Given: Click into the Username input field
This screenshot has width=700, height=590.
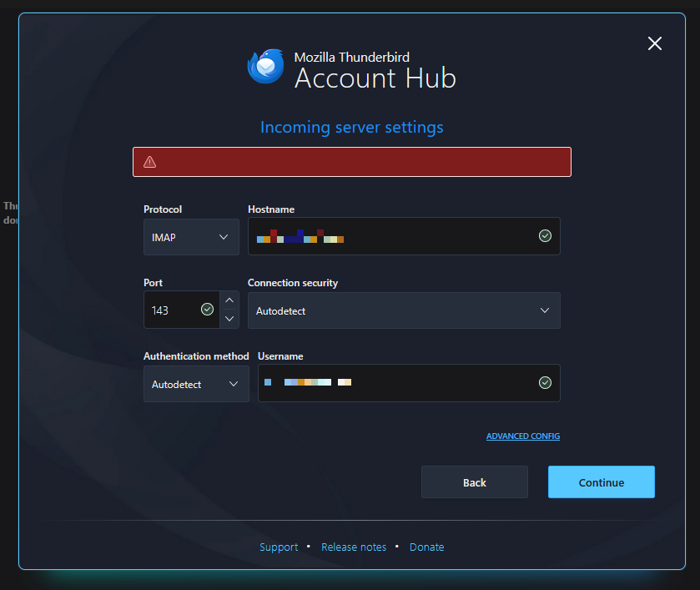Looking at the screenshot, I should (409, 383).
